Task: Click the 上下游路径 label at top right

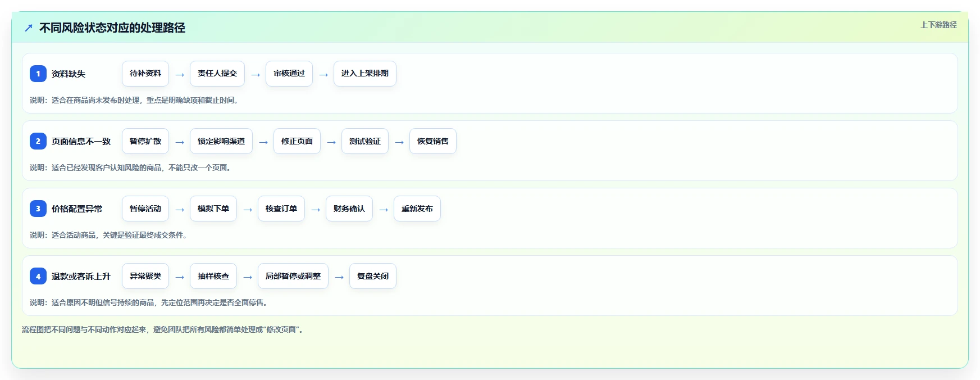Action: point(938,25)
